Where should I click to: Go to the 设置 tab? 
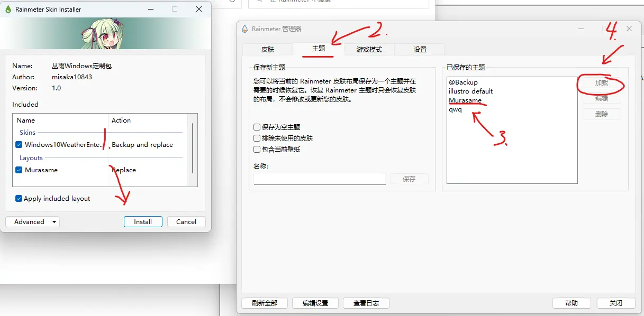tap(420, 50)
